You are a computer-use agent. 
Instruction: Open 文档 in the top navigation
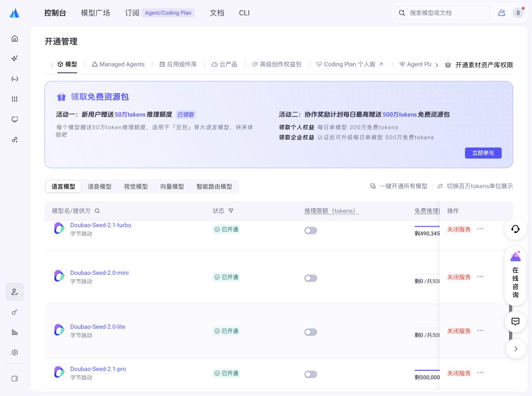coord(217,13)
